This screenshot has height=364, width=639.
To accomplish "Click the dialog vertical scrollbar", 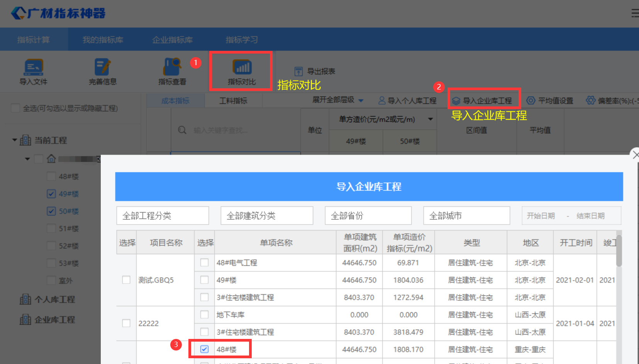I will coord(619,251).
